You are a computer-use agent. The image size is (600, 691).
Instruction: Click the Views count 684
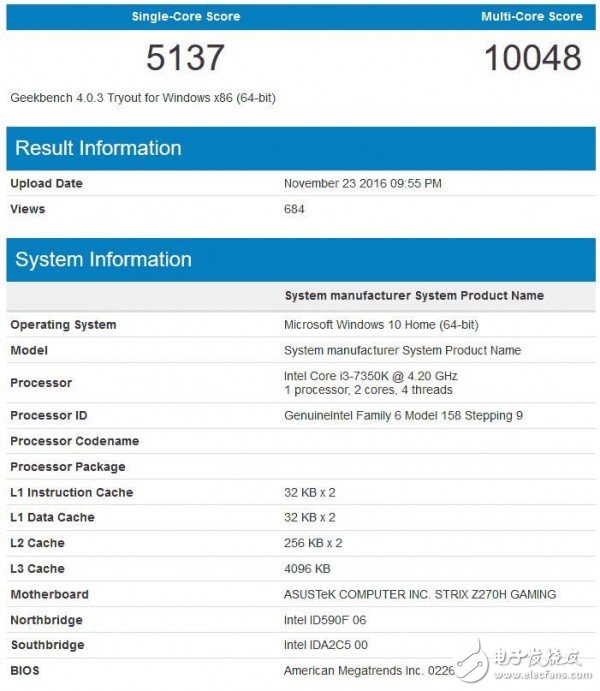(294, 209)
